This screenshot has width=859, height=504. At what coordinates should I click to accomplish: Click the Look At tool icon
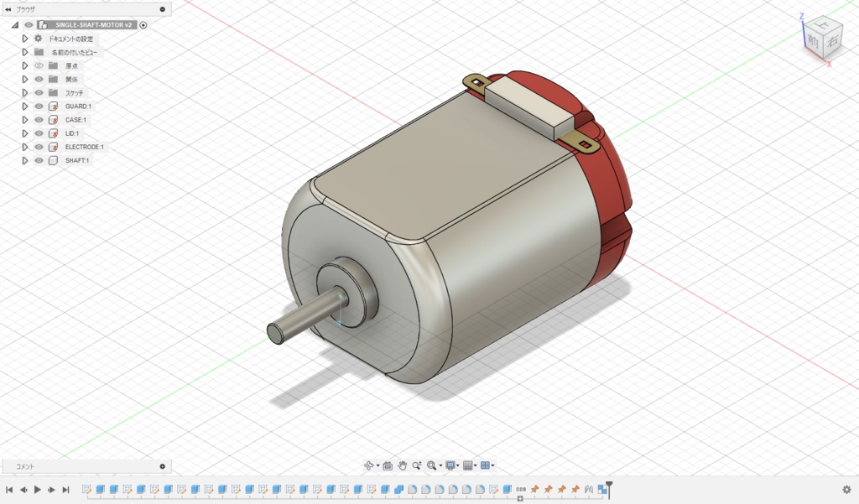coord(388,465)
